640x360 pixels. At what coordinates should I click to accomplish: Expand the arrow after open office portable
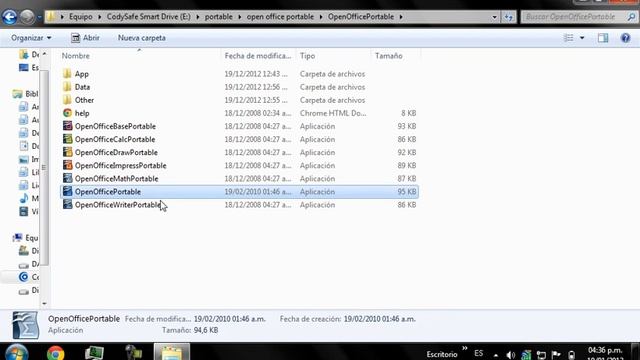point(321,17)
